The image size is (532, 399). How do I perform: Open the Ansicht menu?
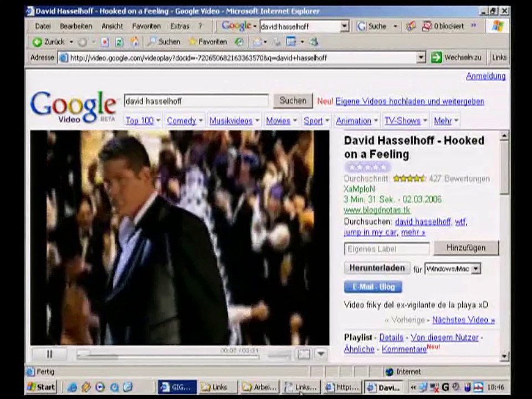click(112, 26)
